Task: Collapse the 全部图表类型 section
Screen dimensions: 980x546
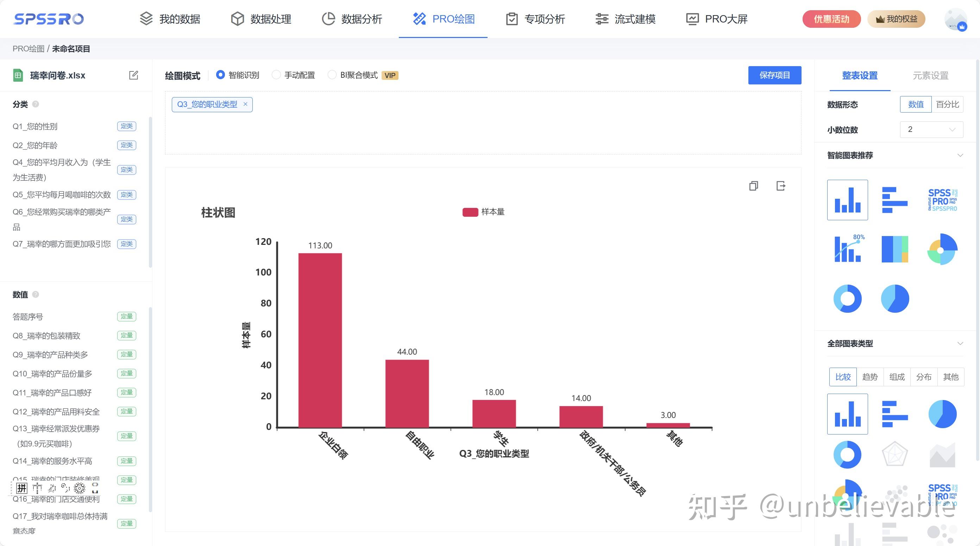Action: pyautogui.click(x=960, y=343)
